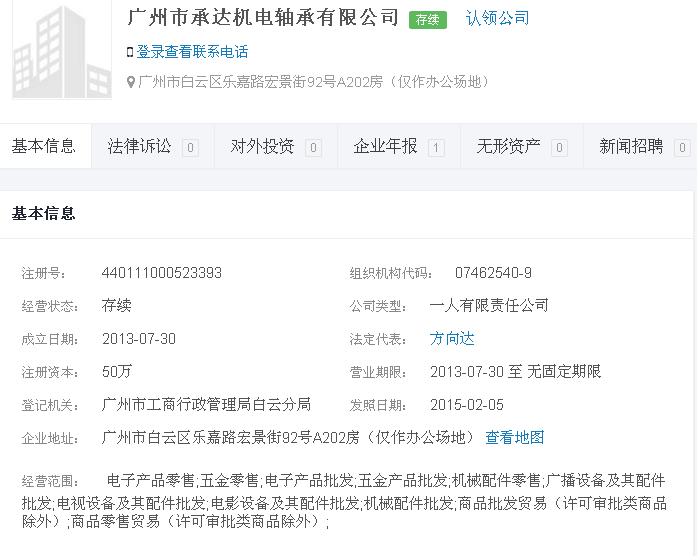697x556 pixels.
Task: Click the 基本信息 section header
Action: [x=44, y=213]
